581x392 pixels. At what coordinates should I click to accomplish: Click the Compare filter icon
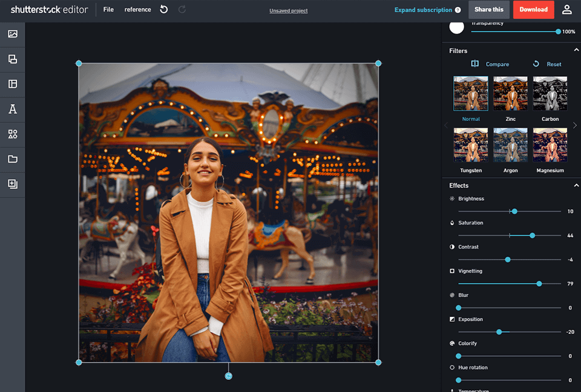click(475, 64)
